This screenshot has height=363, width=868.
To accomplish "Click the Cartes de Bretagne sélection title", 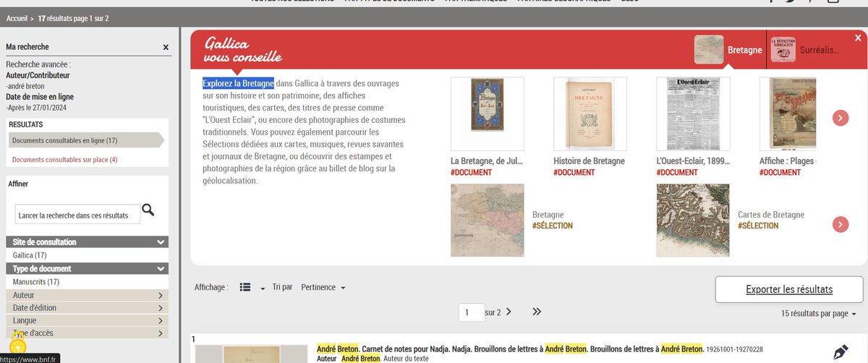I will click(771, 215).
